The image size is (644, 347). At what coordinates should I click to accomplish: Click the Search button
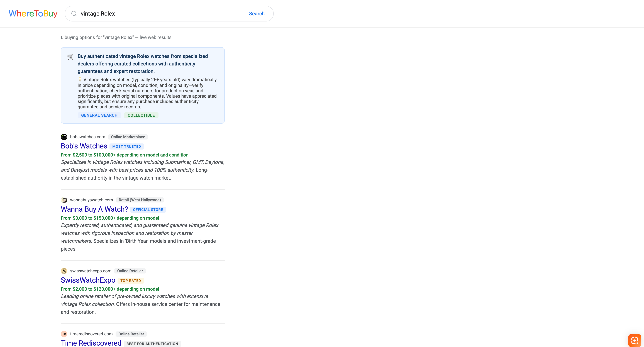click(x=257, y=13)
